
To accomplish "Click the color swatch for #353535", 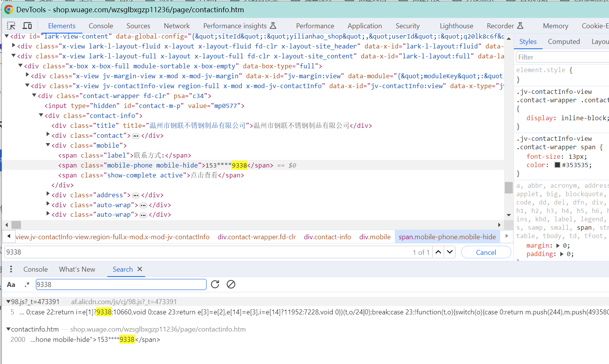I will pos(557,165).
